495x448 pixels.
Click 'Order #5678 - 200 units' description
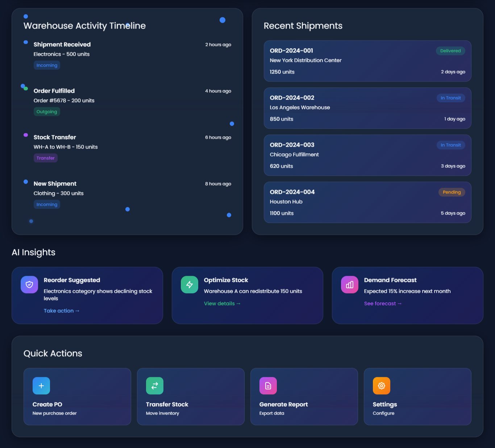(x=64, y=100)
